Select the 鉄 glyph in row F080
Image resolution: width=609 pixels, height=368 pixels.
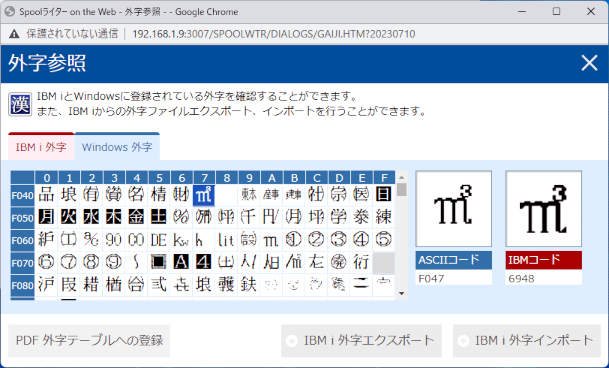coord(249,285)
